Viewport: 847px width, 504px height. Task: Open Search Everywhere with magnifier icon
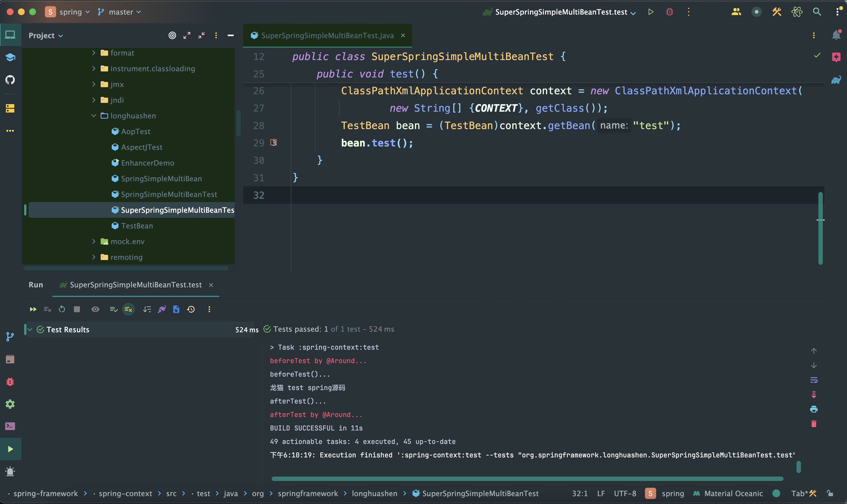point(817,12)
